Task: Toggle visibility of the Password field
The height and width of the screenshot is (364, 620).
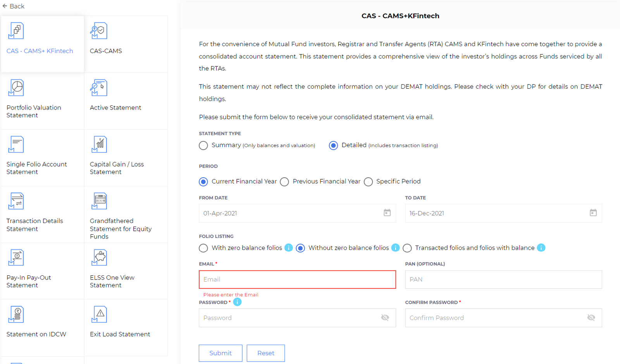Action: click(x=385, y=318)
